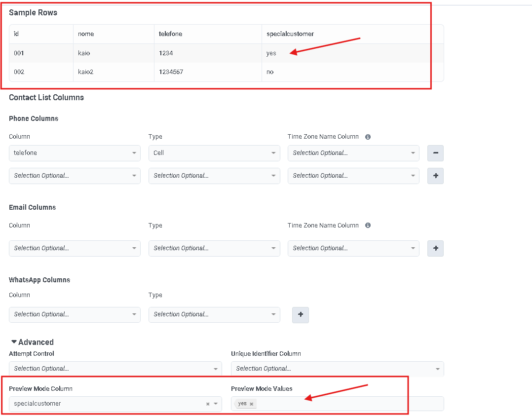Click info icon beside Phone Time Zone Name Column
Image resolution: width=532 pixels, height=416 pixels.
pos(368,137)
